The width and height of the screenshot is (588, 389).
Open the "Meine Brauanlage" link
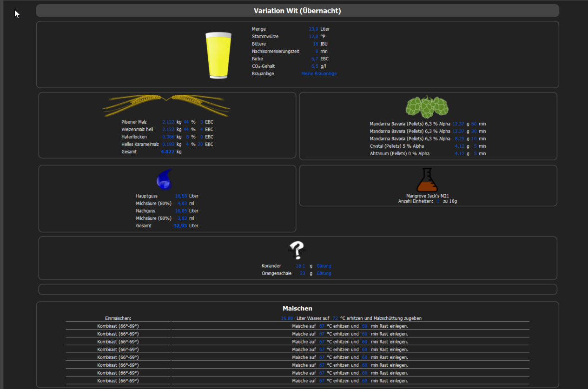tap(319, 74)
